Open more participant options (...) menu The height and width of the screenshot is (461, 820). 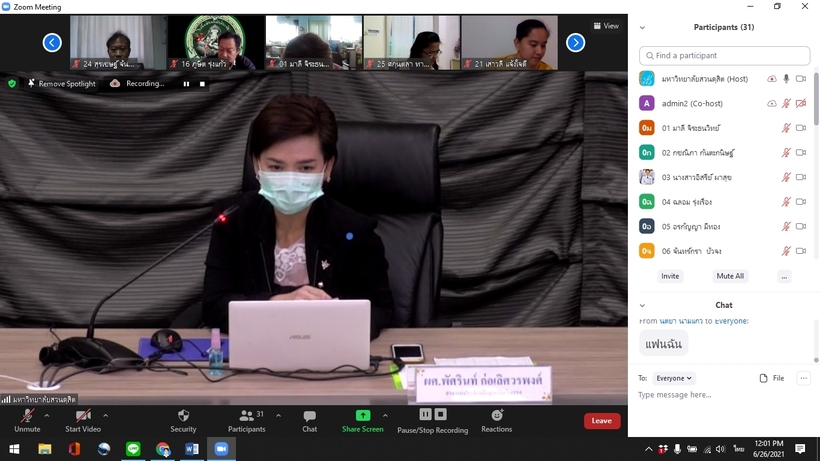784,276
